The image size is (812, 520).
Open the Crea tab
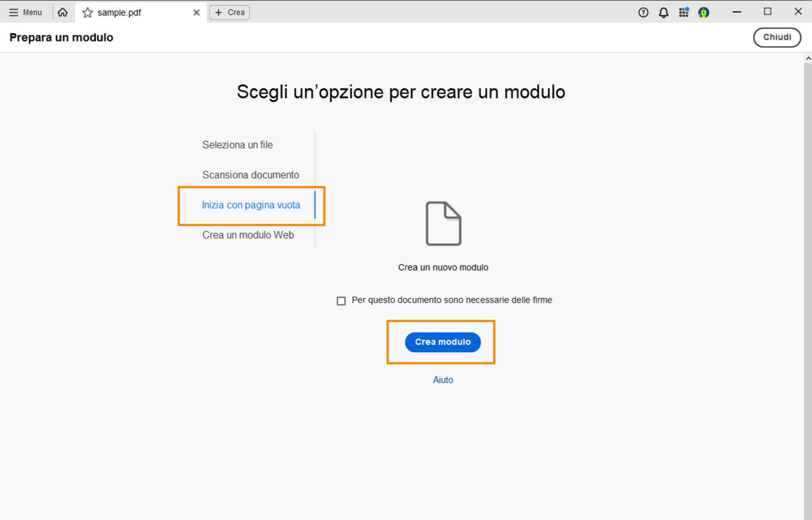[229, 12]
